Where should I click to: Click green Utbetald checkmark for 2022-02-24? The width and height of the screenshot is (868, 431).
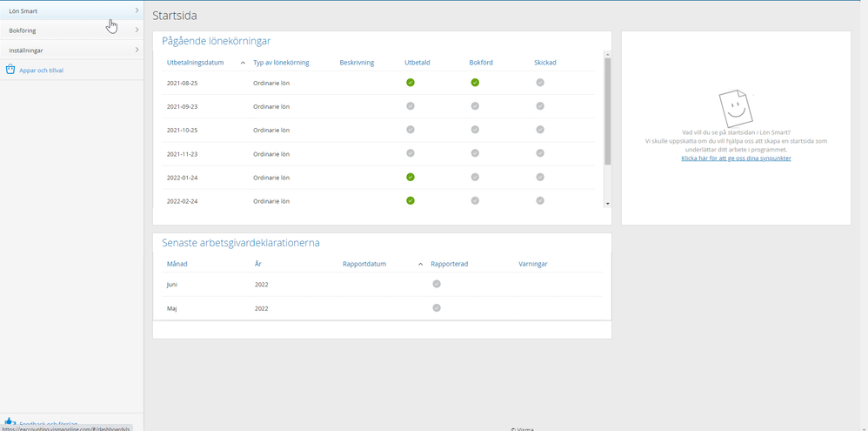(411, 200)
